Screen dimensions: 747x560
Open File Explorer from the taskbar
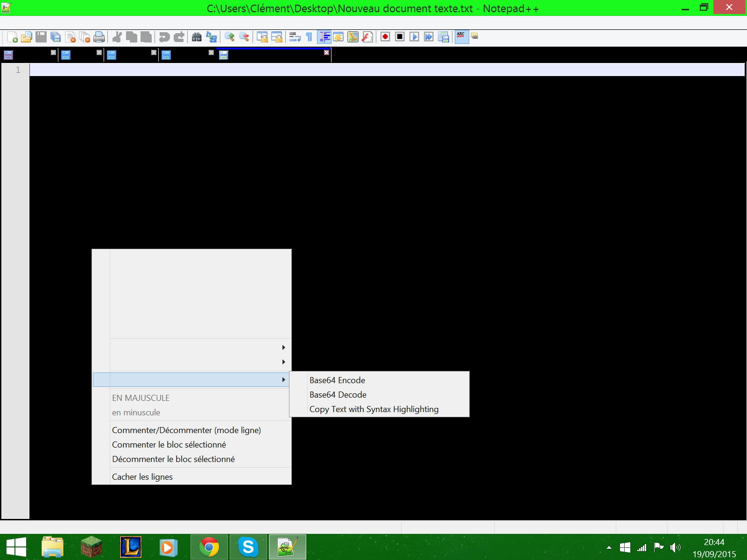pyautogui.click(x=52, y=547)
